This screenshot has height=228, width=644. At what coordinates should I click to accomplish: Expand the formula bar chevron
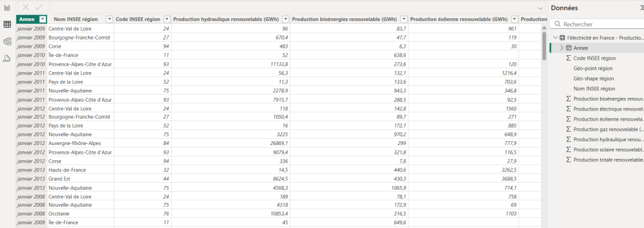point(540,8)
